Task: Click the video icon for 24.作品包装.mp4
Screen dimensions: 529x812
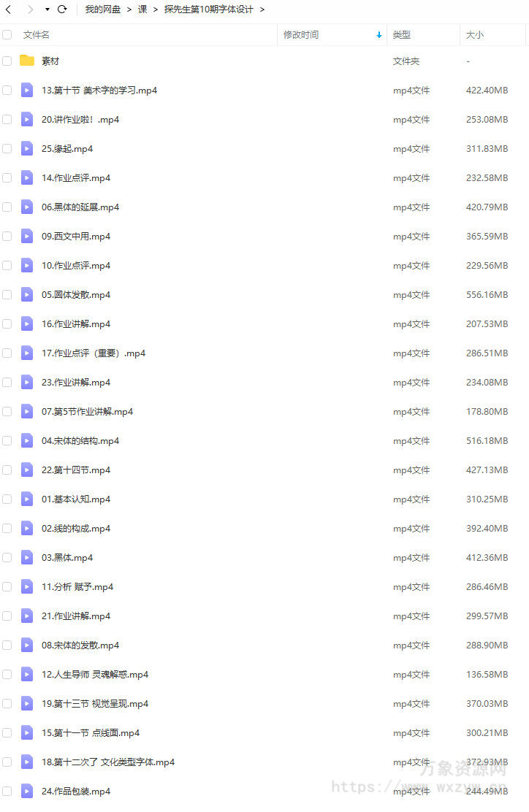Action: coord(27,792)
